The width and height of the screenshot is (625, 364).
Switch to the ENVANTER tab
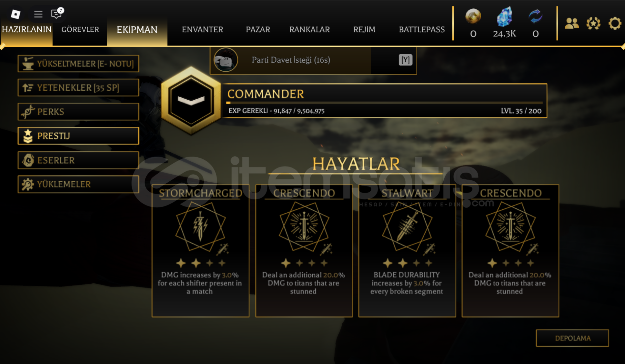tap(202, 30)
